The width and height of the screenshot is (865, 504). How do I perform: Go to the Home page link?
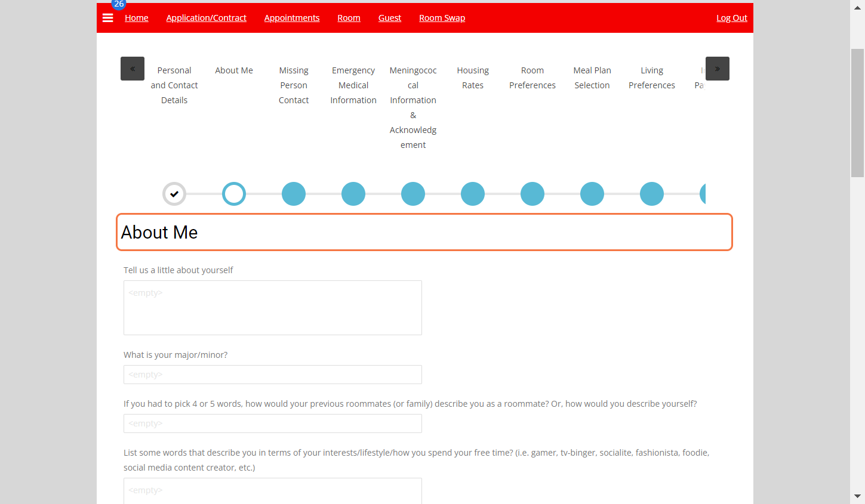(x=137, y=18)
